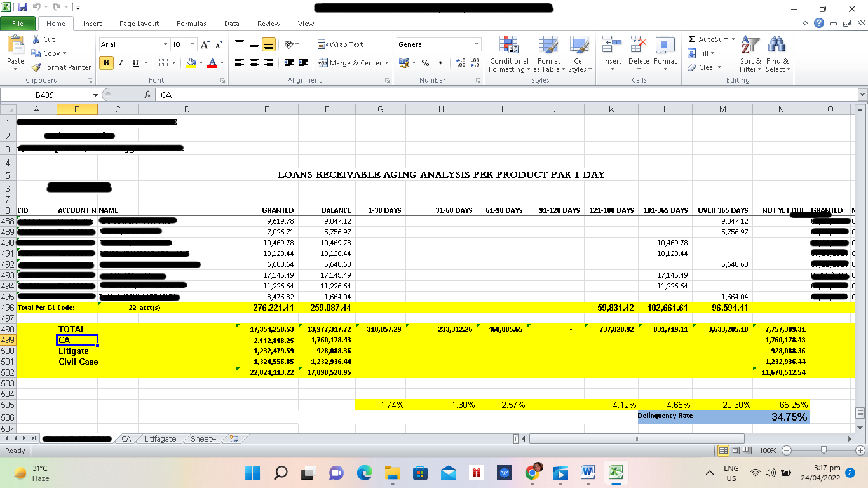Open the Windows Start menu
The width and height of the screenshot is (868, 488).
252,473
